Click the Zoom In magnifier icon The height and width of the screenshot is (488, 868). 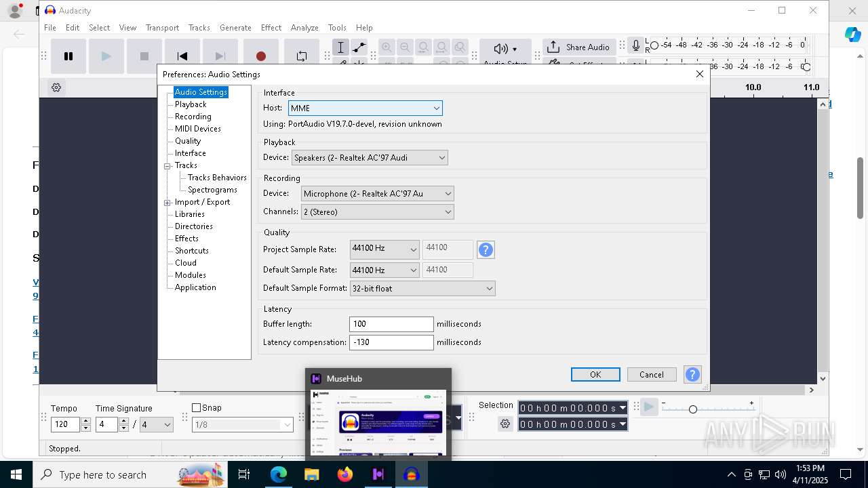[387, 47]
